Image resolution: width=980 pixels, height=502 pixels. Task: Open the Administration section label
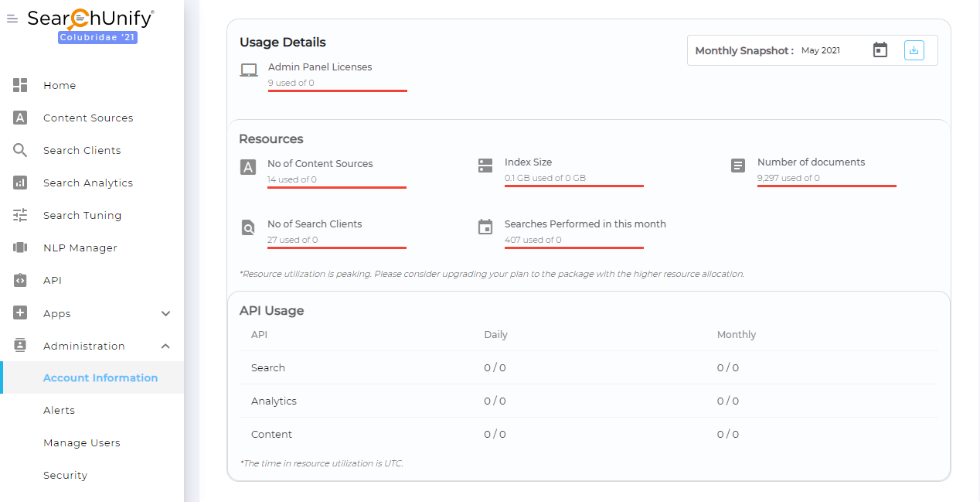(x=83, y=346)
